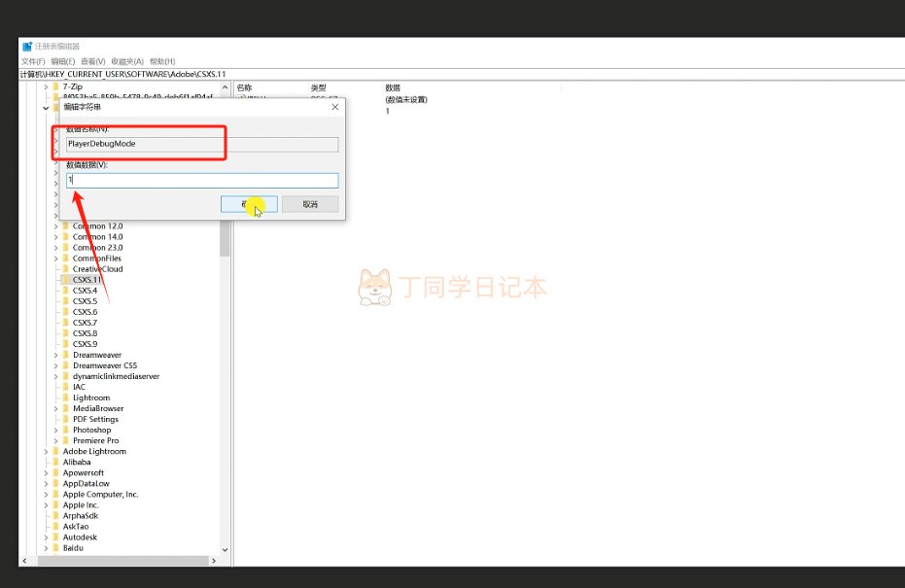Open the 收藏夹(A) menu
This screenshot has width=905, height=588.
click(x=127, y=61)
